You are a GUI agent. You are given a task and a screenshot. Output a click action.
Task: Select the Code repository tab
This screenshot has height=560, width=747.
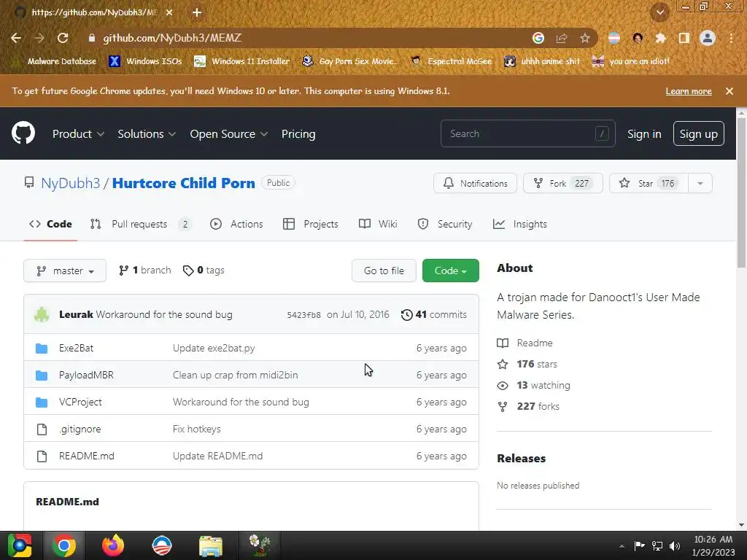(50, 225)
